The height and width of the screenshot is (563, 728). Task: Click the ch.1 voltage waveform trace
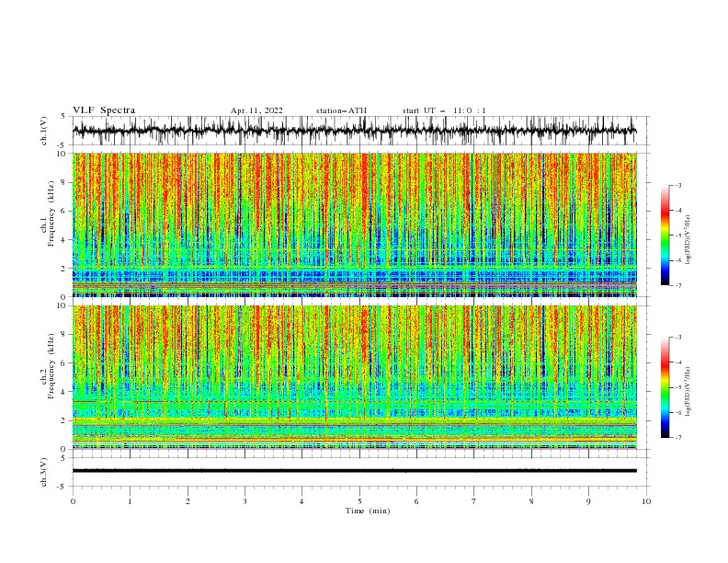click(x=355, y=131)
